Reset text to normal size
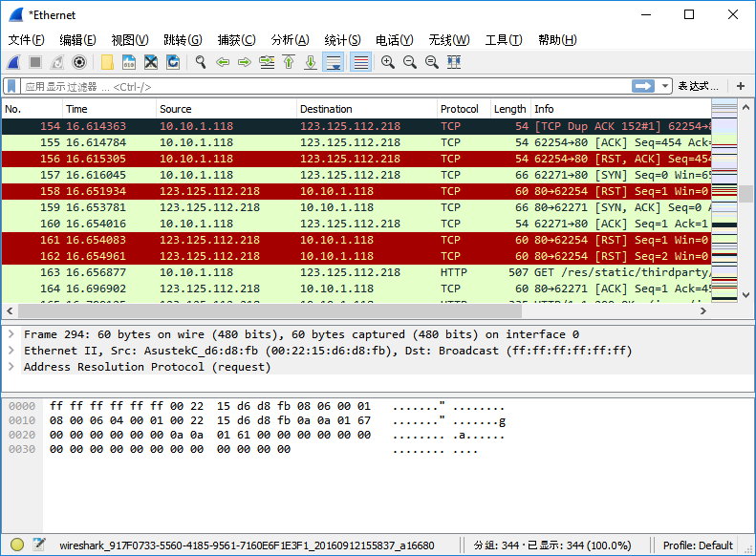This screenshot has width=756, height=556. pos(432,62)
